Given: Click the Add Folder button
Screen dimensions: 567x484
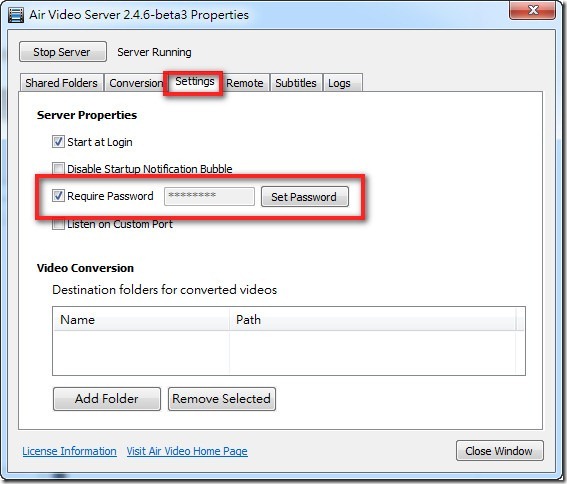Looking at the screenshot, I should [x=107, y=399].
